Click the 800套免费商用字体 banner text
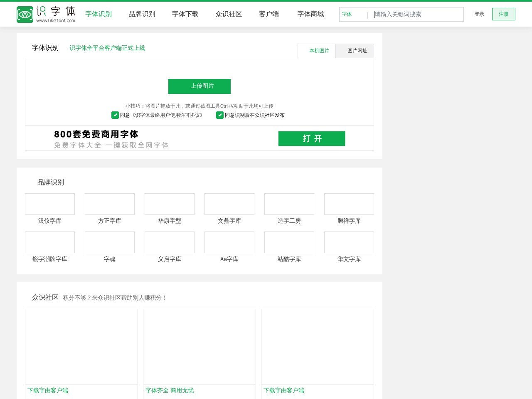This screenshot has height=399, width=532. point(96,134)
